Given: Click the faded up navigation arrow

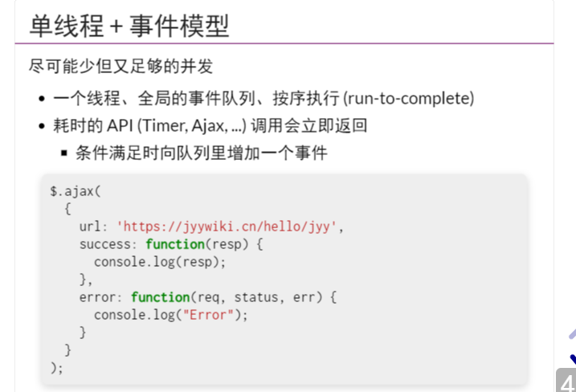Looking at the screenshot, I should coord(572,333).
